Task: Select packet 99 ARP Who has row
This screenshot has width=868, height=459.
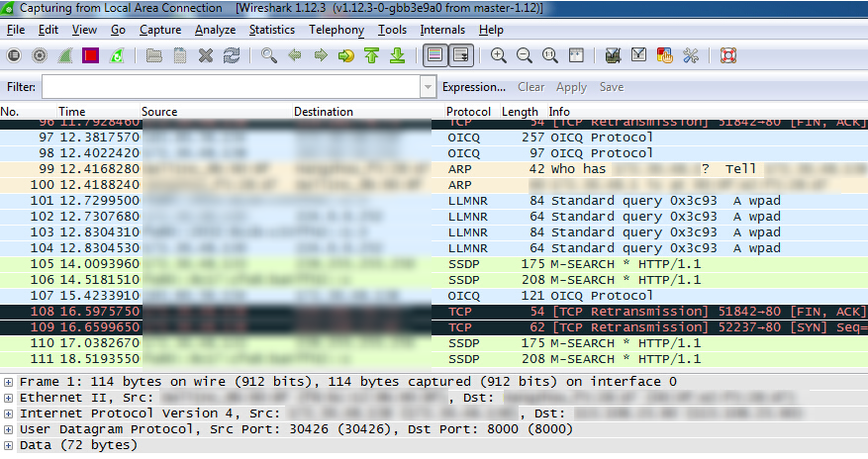Action: pyautogui.click(x=434, y=169)
